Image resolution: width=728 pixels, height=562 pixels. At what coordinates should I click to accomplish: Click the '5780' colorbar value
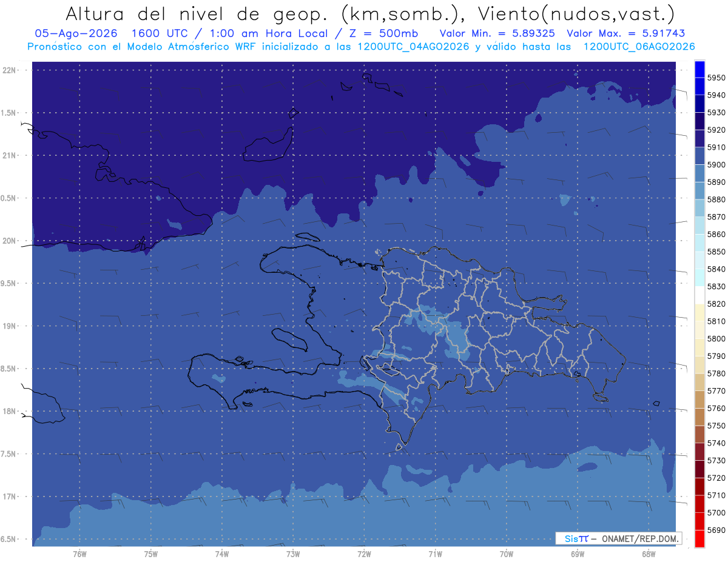coord(716,373)
